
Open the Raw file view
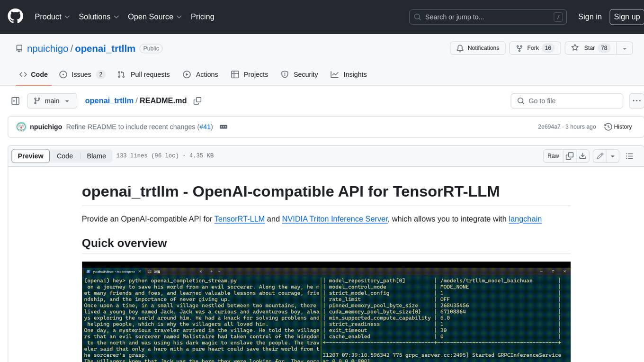[x=553, y=156]
